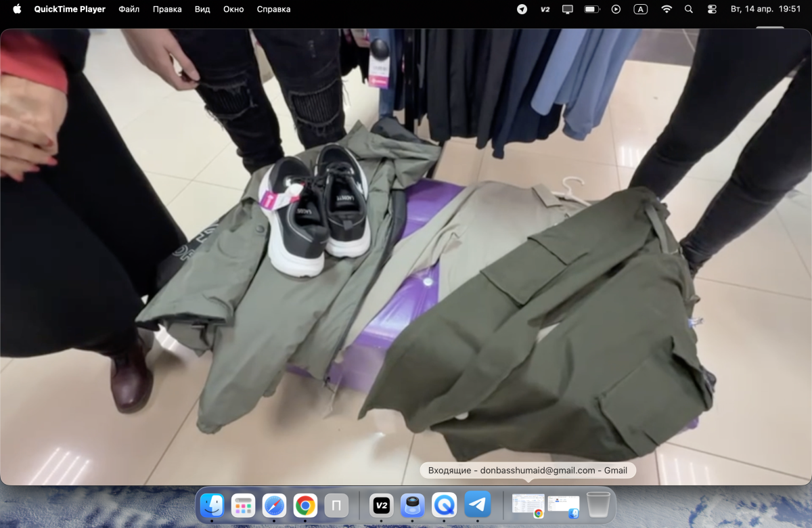Open the Apple menu

pos(17,9)
